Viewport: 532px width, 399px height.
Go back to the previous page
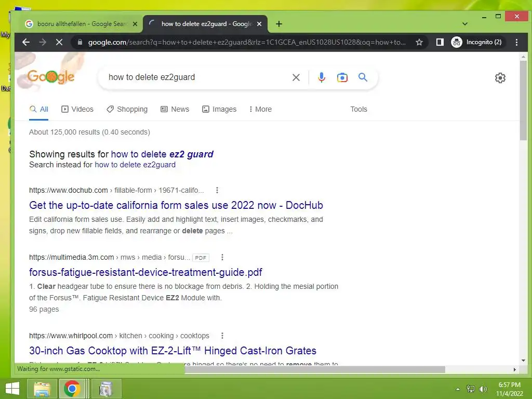point(26,42)
